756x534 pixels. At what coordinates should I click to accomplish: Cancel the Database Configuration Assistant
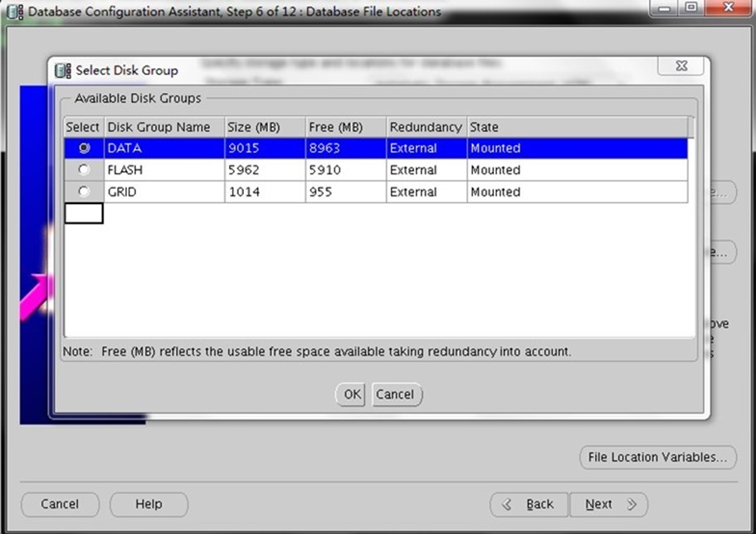60,504
